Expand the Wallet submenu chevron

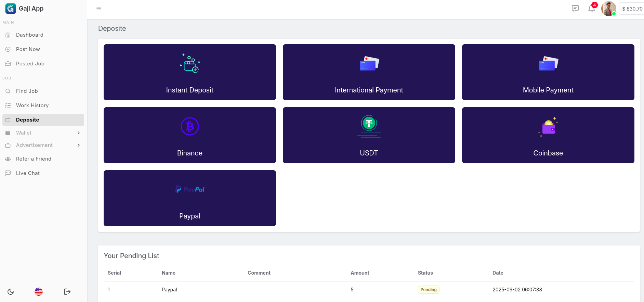coord(79,133)
